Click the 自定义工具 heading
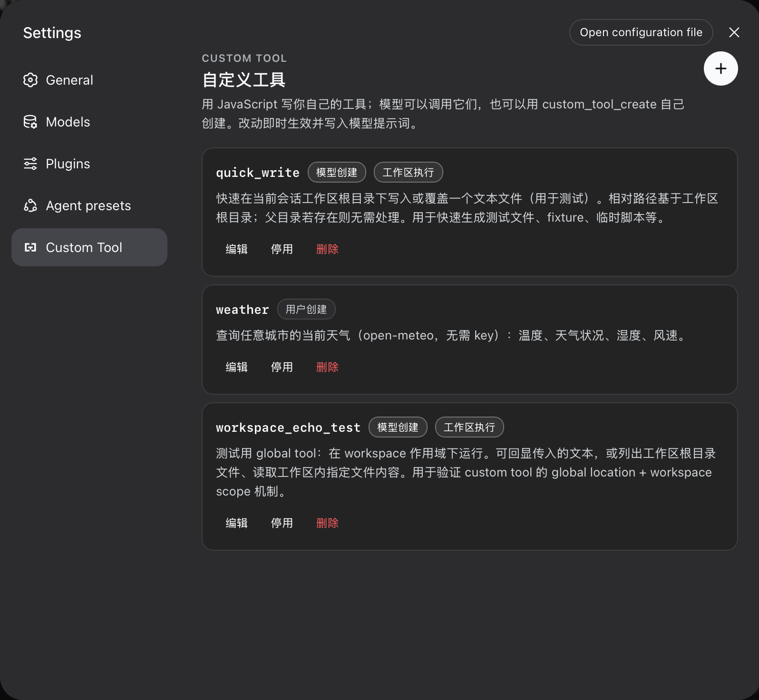759x700 pixels. (x=243, y=80)
